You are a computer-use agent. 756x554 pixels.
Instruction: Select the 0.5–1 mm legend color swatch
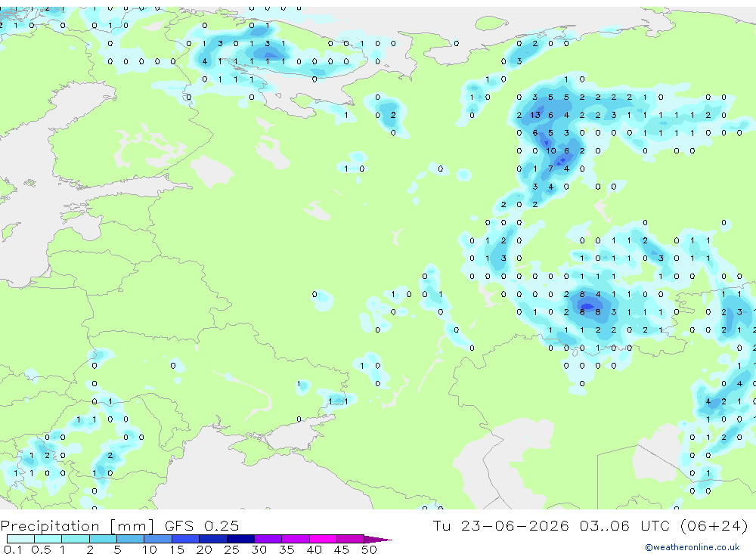click(48, 539)
